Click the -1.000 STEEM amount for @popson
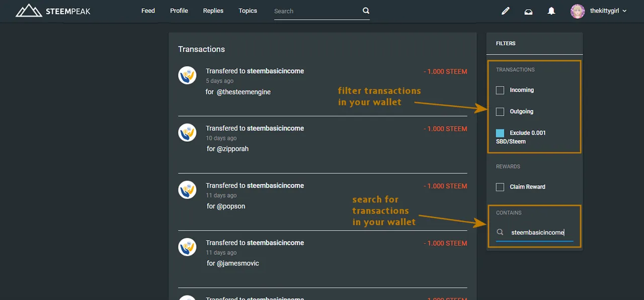 [x=445, y=186]
